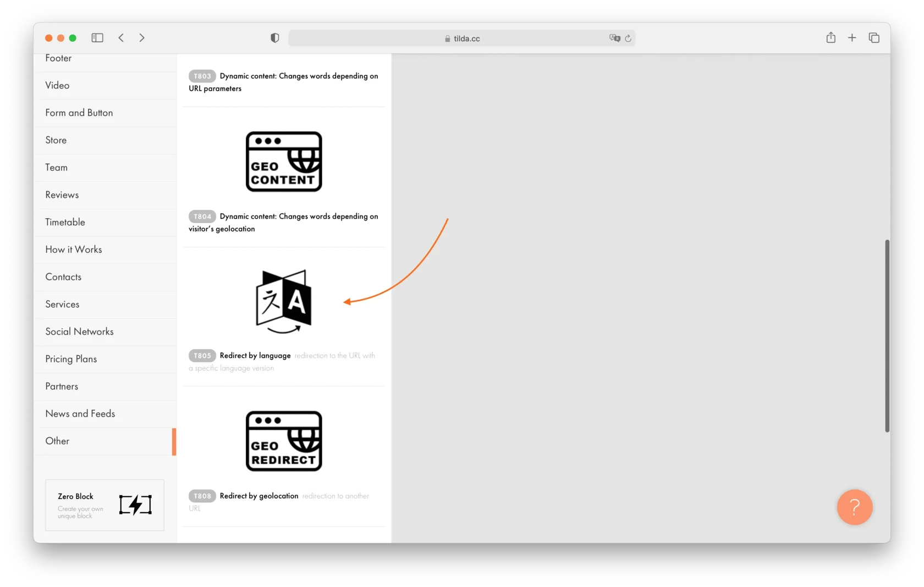Open the Share icon in toolbar
The width and height of the screenshot is (924, 587).
tap(831, 38)
